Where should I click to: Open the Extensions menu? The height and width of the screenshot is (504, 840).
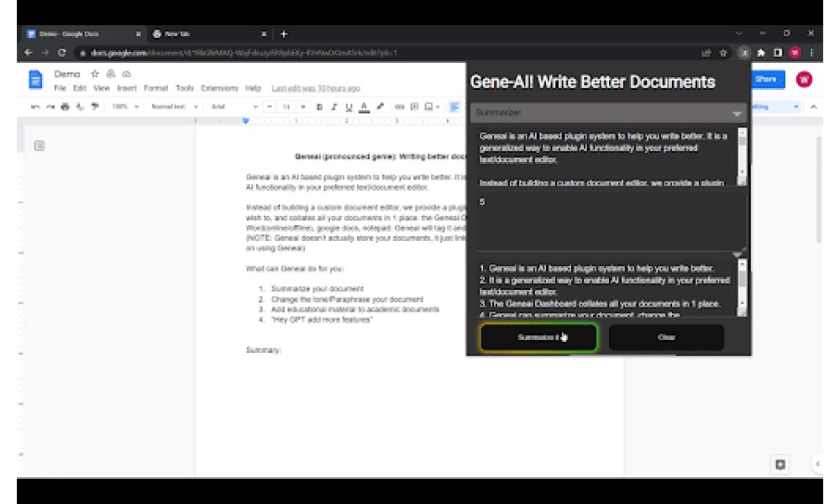click(x=219, y=88)
